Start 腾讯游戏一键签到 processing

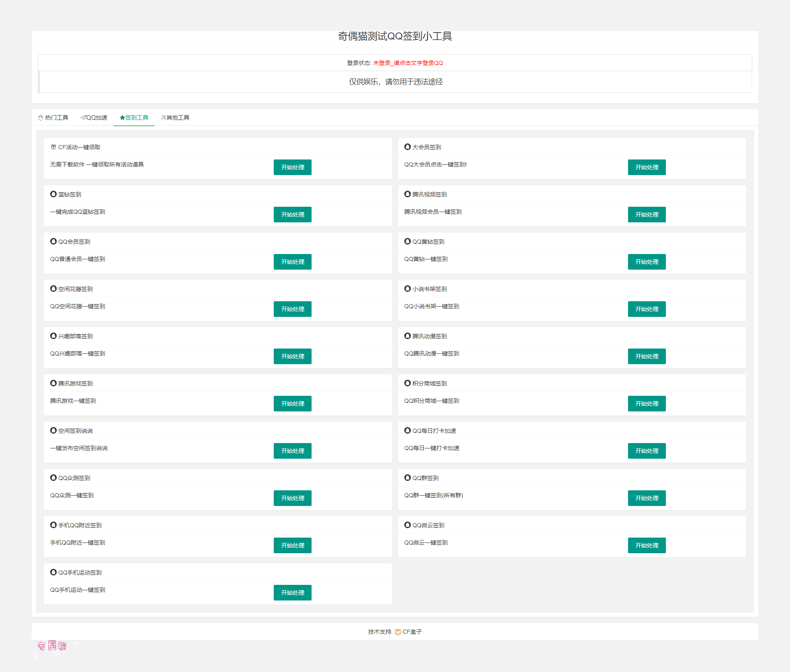tap(293, 404)
